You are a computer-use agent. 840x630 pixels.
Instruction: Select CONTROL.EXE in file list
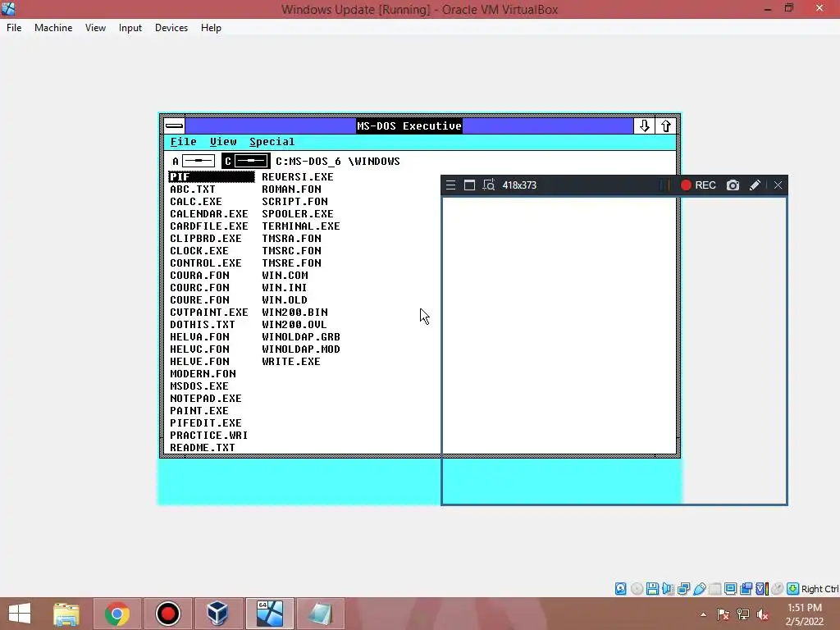[x=206, y=263]
